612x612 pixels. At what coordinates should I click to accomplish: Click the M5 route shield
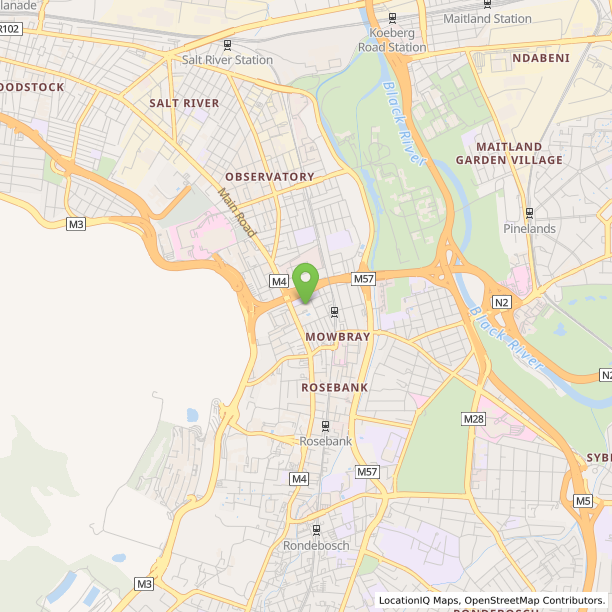[583, 501]
